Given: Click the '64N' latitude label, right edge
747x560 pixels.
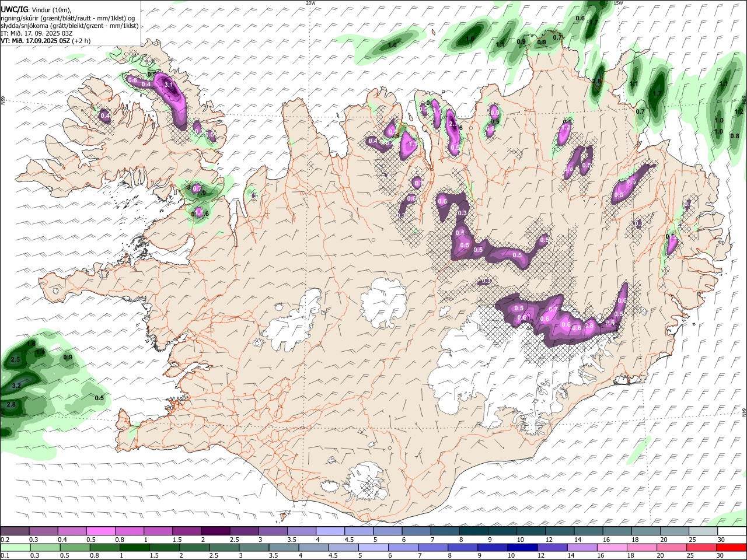Looking at the screenshot, I should tap(744, 412).
